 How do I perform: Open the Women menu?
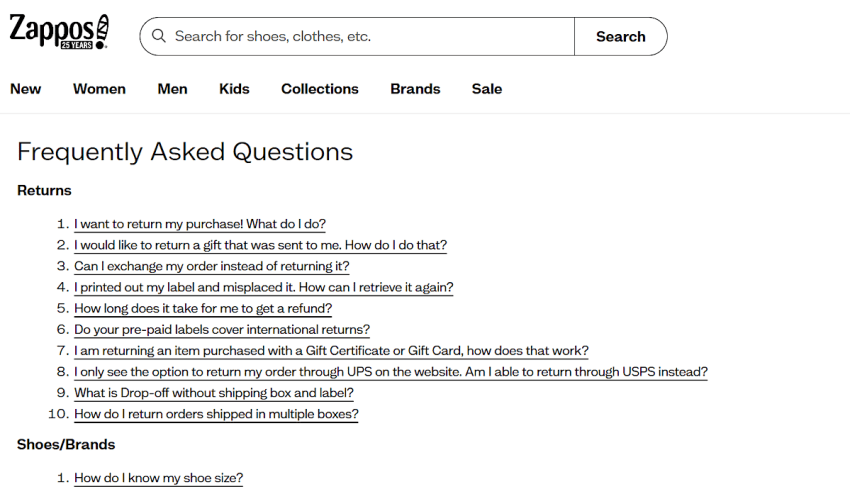pos(99,89)
